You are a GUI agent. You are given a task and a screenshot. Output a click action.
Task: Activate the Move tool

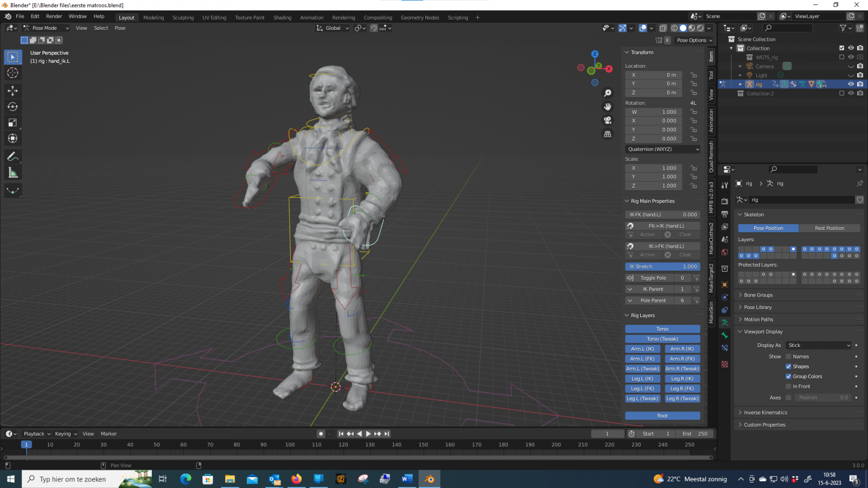point(12,91)
